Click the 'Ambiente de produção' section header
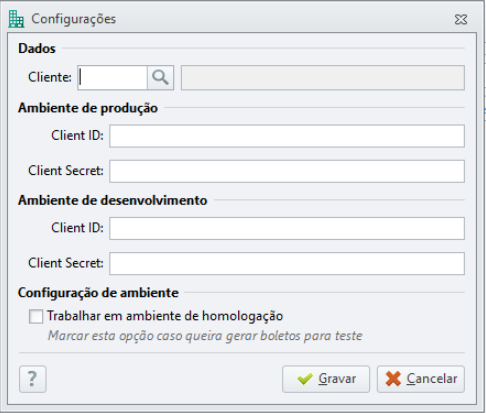The height and width of the screenshot is (413, 486). coord(88,108)
